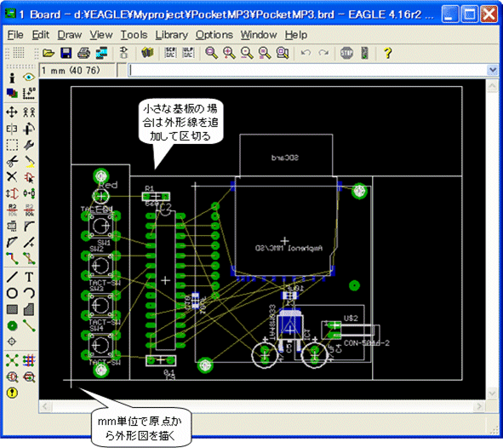Open the Grid settings
The image size is (503, 448).
pyautogui.click(x=19, y=53)
